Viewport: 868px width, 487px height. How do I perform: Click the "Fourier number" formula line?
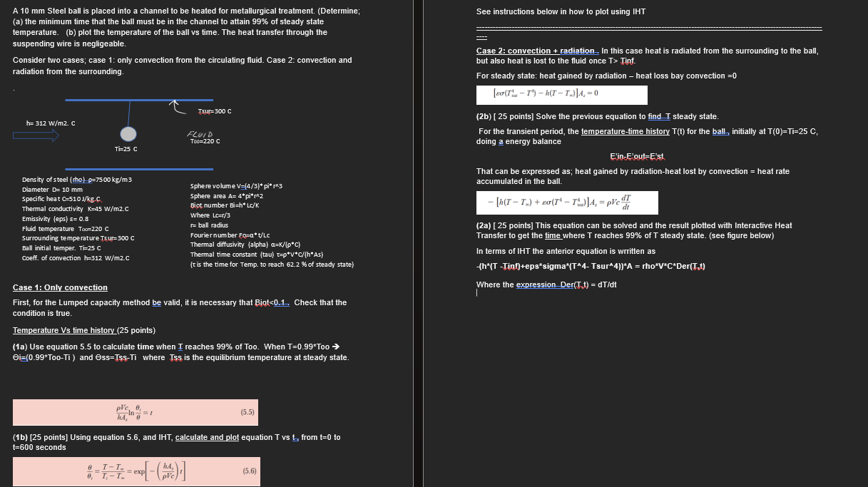coord(230,235)
